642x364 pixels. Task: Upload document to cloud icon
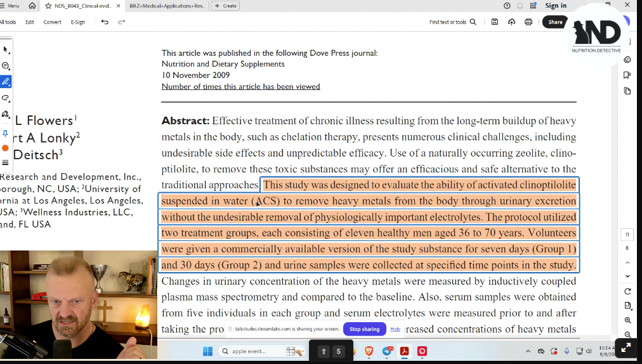coord(511,22)
